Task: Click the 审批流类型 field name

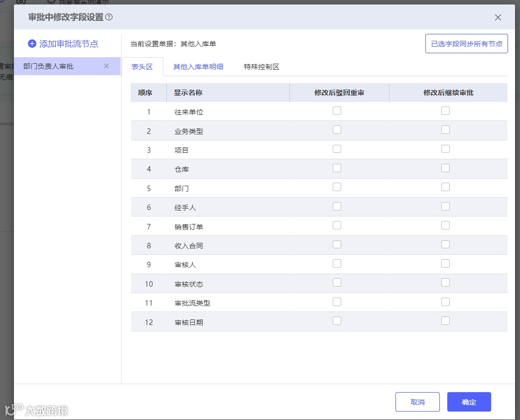Action: (x=192, y=303)
